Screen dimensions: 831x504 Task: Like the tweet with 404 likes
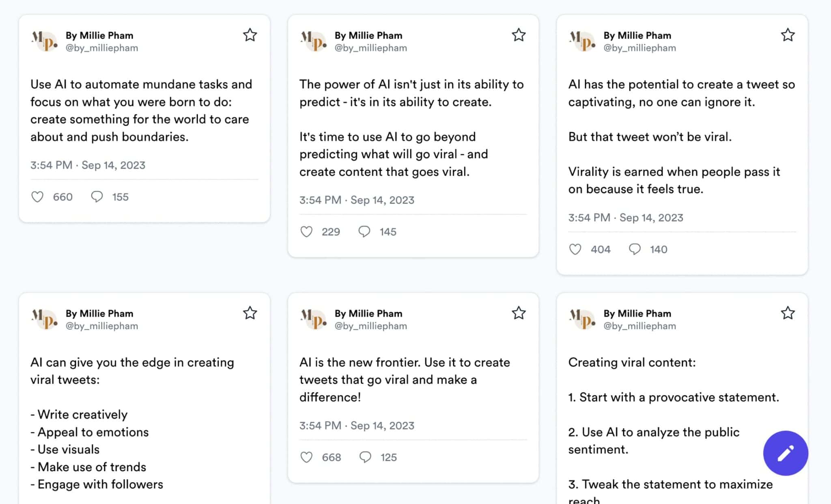[575, 249]
